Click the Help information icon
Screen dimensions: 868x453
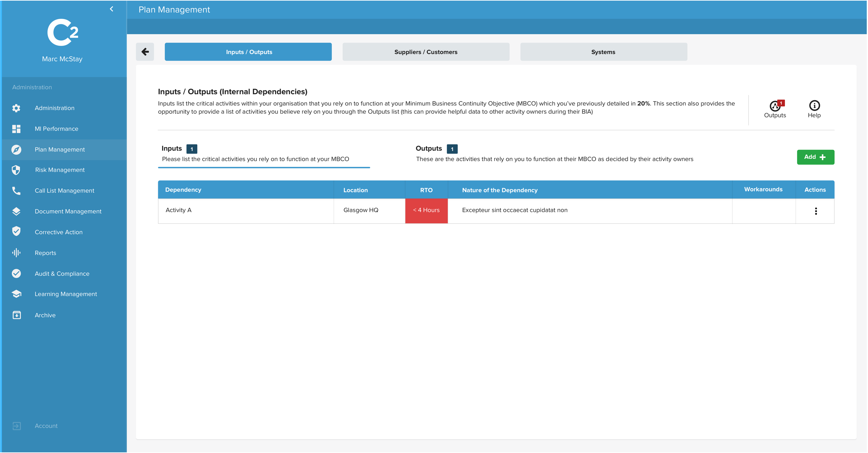[x=814, y=105]
